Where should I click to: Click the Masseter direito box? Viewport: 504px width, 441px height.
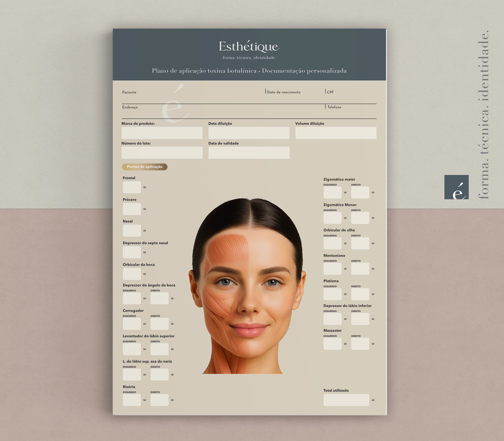coord(360,344)
